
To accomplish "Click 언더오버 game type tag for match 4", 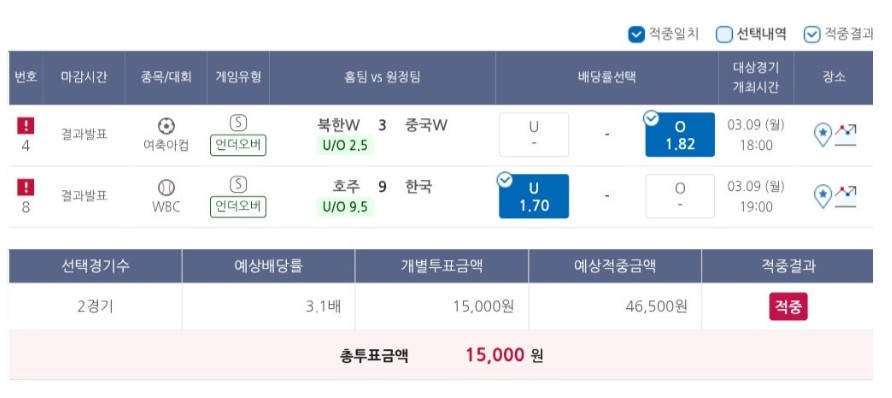I will 238,146.
